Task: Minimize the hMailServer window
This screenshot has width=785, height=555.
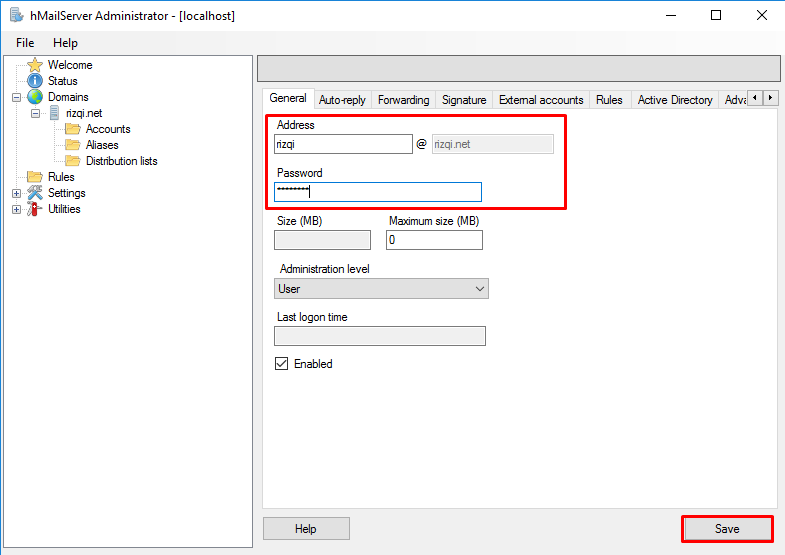Action: pos(671,16)
